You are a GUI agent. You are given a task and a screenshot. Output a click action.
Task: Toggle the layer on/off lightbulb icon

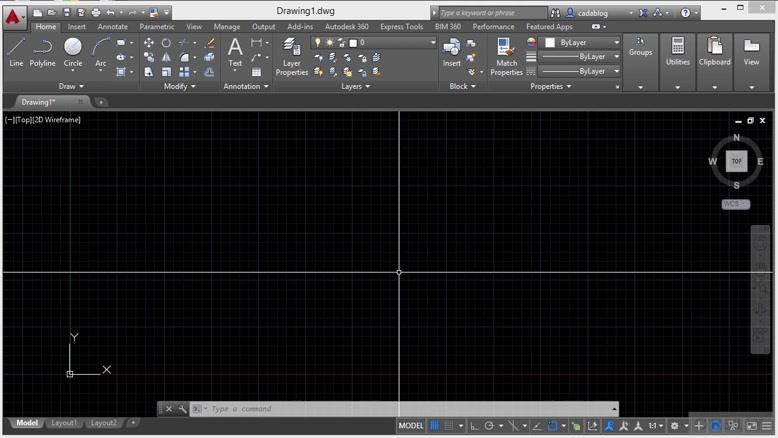[x=318, y=43]
